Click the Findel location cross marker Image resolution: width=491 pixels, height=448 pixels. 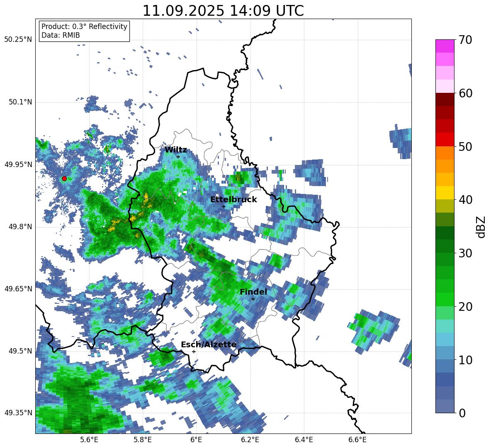point(253,299)
